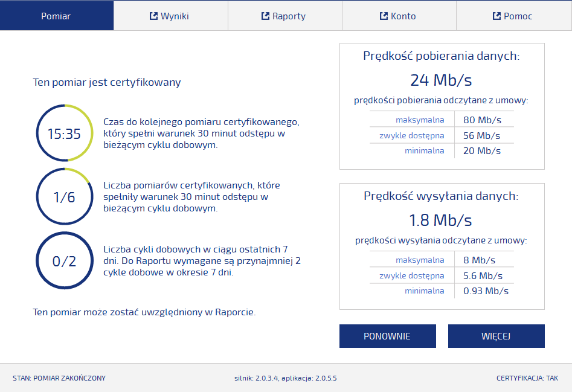Go to the Pomoc tab label

pyautogui.click(x=518, y=16)
